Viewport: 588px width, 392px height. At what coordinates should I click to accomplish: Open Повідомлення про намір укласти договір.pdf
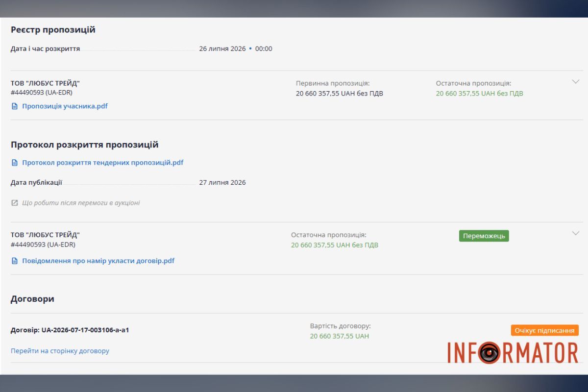98,261
